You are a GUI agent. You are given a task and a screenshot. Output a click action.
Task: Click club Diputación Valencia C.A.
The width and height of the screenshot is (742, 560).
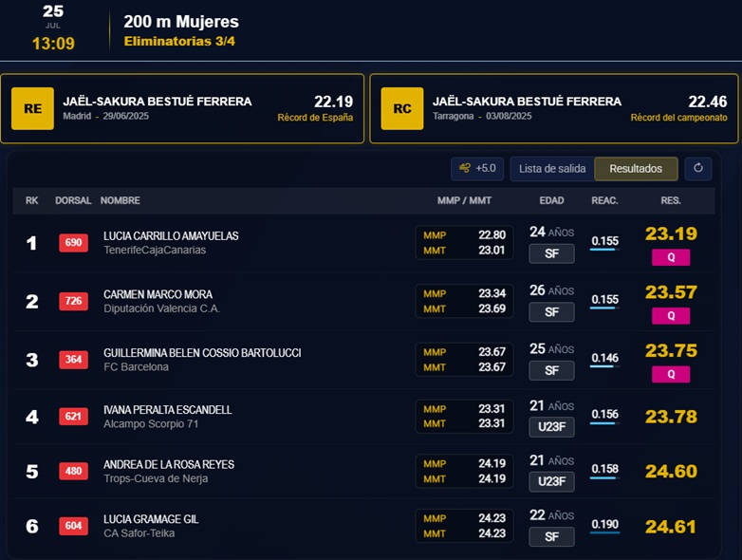pos(162,308)
